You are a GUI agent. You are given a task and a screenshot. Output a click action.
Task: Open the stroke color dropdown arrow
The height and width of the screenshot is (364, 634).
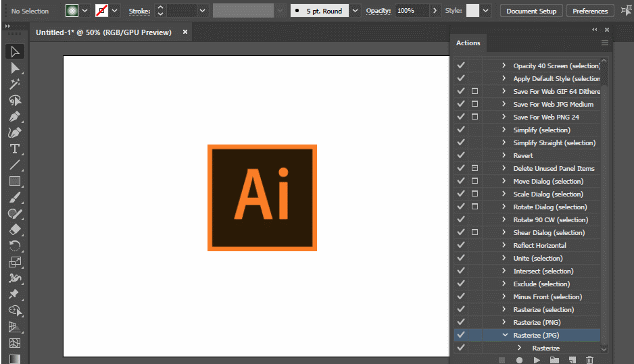tap(114, 11)
